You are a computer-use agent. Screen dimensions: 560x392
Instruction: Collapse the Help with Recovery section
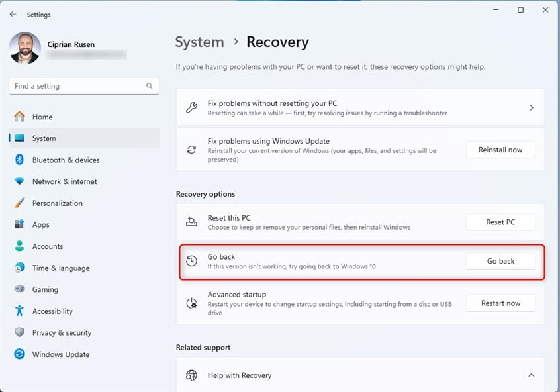[532, 375]
